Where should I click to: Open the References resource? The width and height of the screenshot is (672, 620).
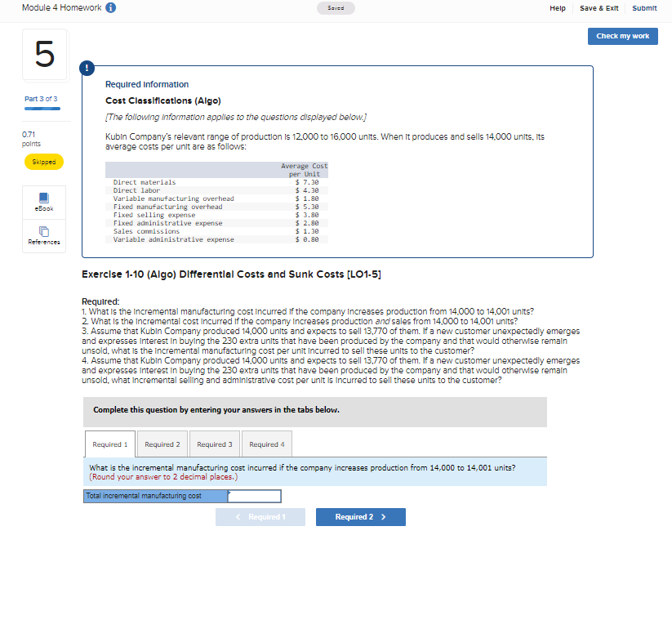coord(43,236)
